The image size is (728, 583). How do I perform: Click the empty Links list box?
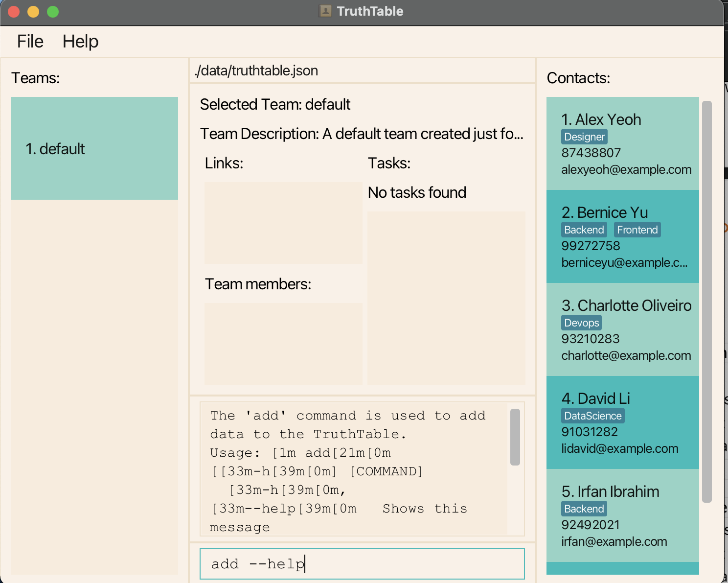[x=283, y=223]
